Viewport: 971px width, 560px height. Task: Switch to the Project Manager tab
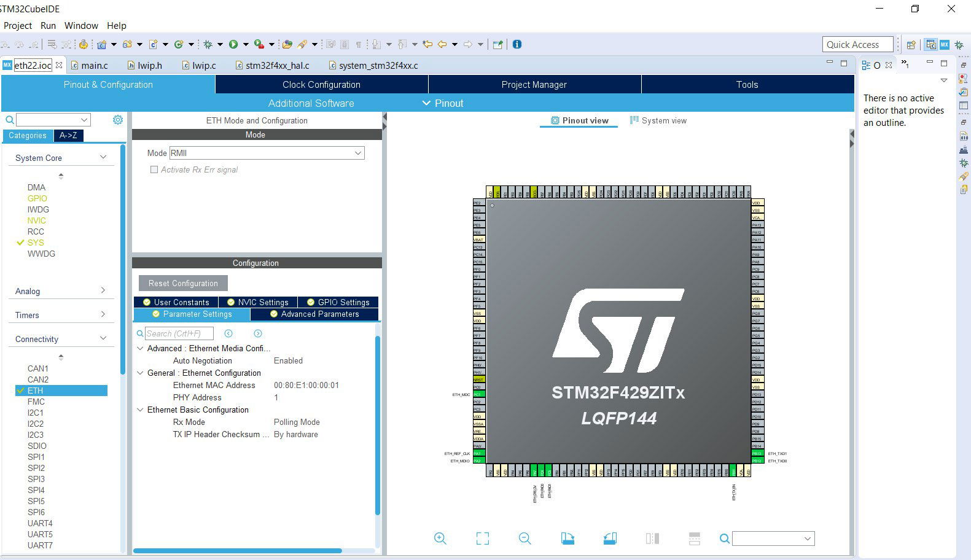[x=534, y=85]
